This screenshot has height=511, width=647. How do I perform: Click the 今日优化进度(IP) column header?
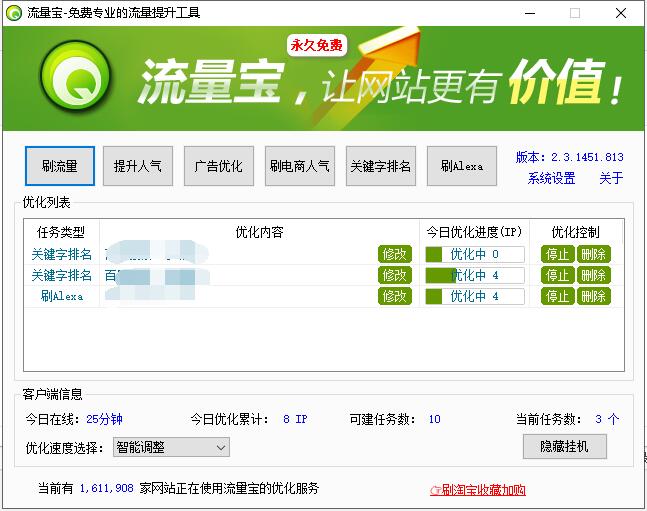pyautogui.click(x=474, y=232)
